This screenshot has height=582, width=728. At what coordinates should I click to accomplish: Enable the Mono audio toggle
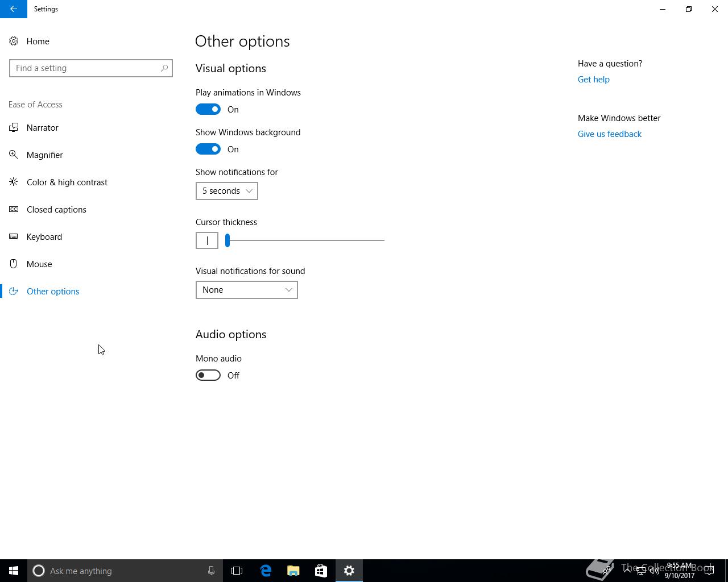pos(208,375)
